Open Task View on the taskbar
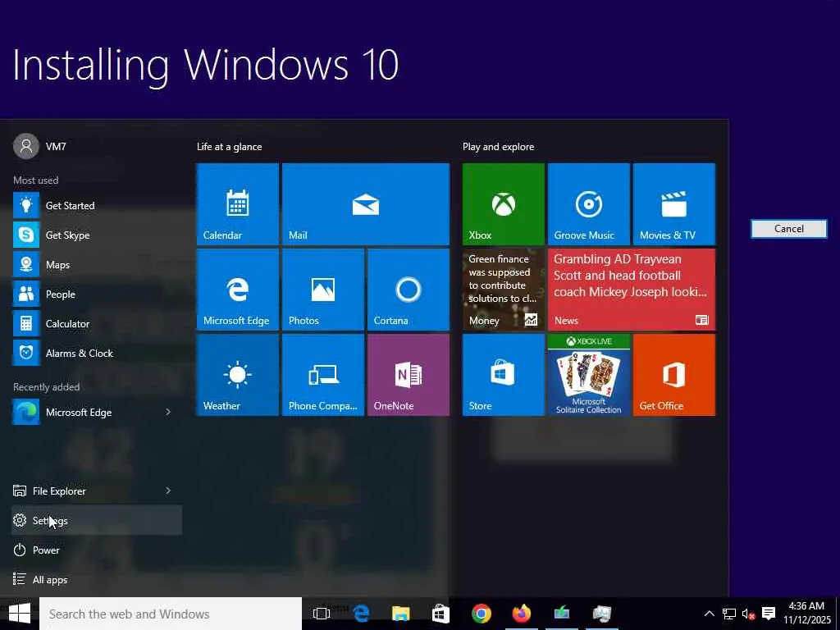 coord(322,614)
